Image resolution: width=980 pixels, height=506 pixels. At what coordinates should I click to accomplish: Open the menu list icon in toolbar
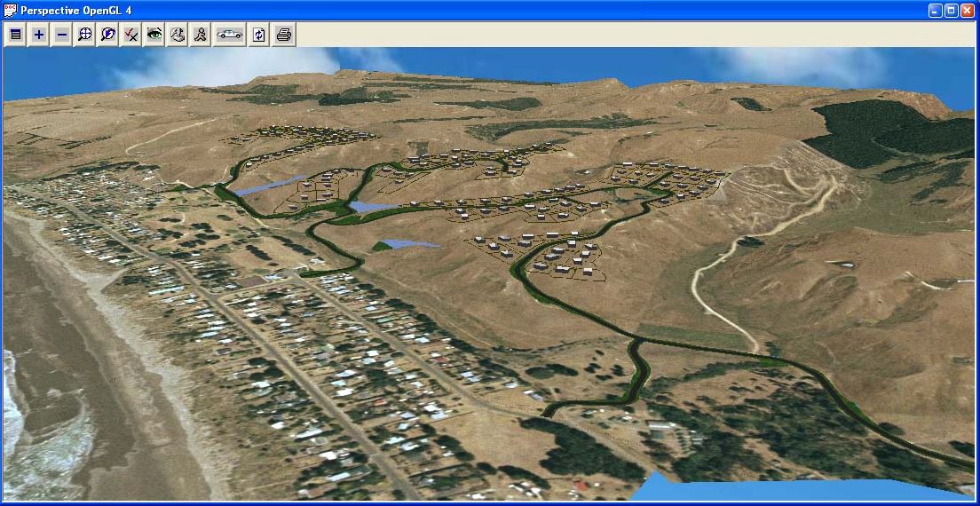16,35
